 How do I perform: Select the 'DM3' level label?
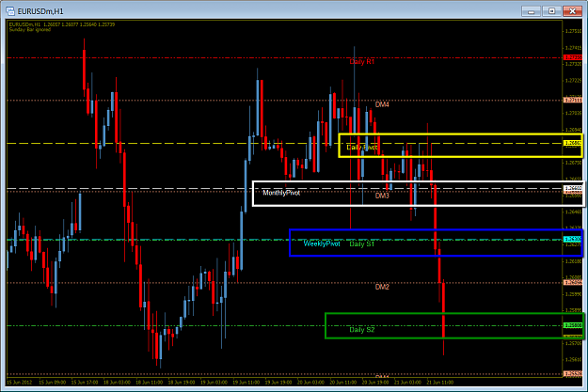pyautogui.click(x=382, y=196)
